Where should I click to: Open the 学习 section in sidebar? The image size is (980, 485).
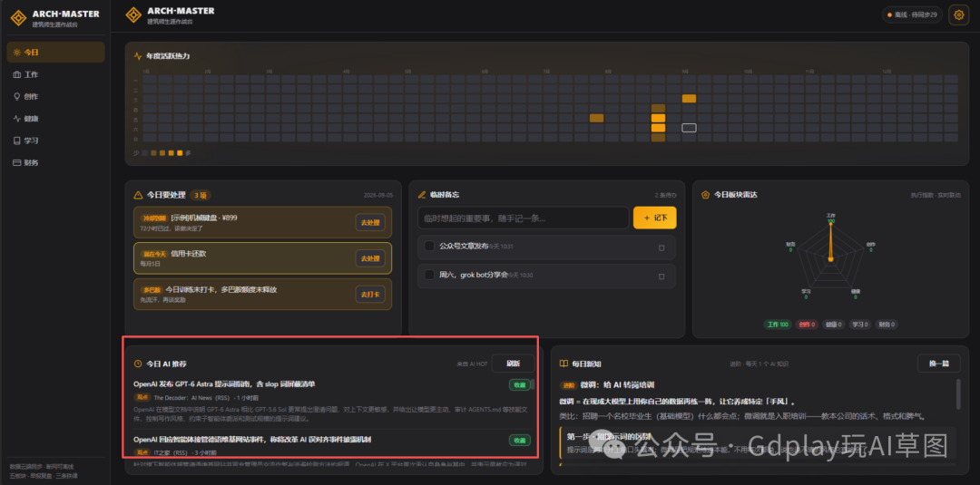click(55, 141)
